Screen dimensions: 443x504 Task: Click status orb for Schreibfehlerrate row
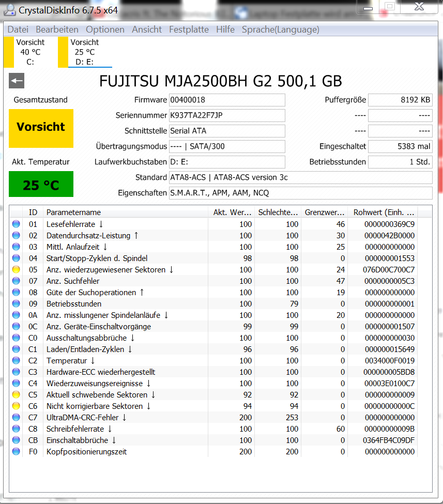(x=16, y=429)
